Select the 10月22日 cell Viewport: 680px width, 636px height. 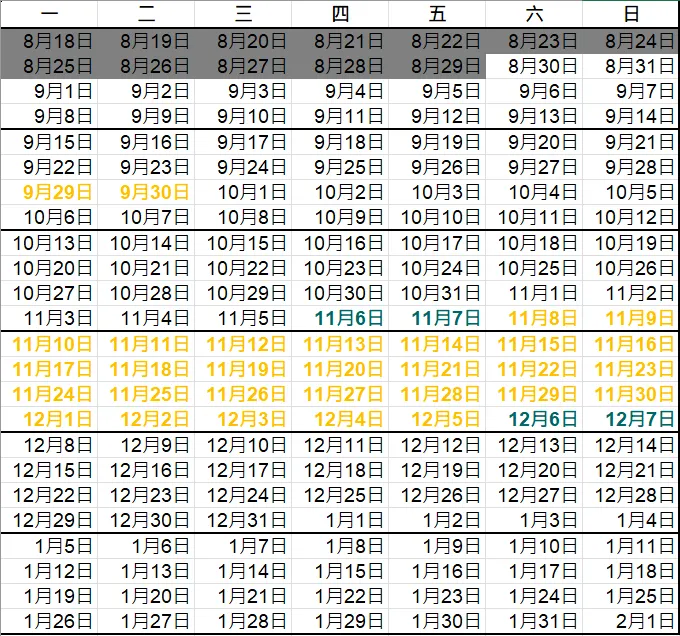(243, 268)
